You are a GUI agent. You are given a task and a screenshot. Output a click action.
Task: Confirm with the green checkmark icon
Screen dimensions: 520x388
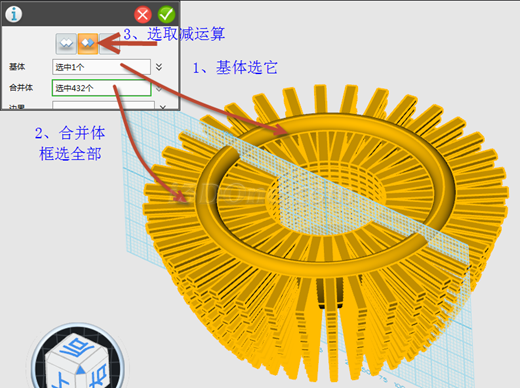click(166, 14)
